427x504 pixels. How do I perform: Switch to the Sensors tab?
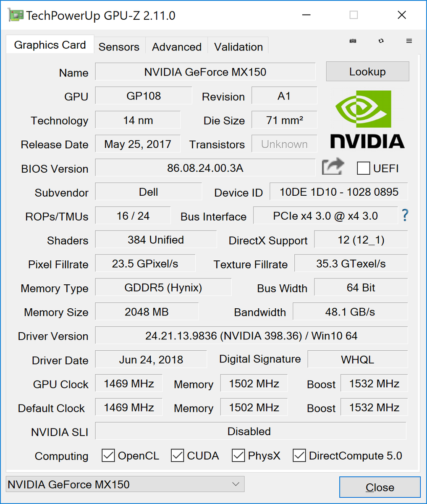coord(119,47)
